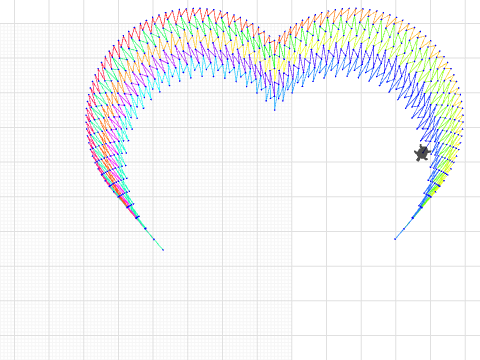This screenshot has width=480, height=360.
Task: Click the gray turtle cursor icon
Action: [x=422, y=153]
